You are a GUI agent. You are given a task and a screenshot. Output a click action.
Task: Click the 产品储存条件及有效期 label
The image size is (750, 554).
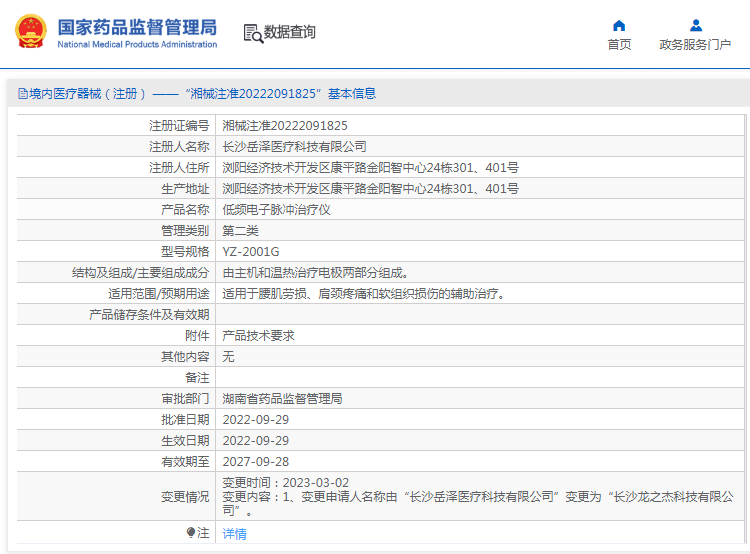[149, 315]
